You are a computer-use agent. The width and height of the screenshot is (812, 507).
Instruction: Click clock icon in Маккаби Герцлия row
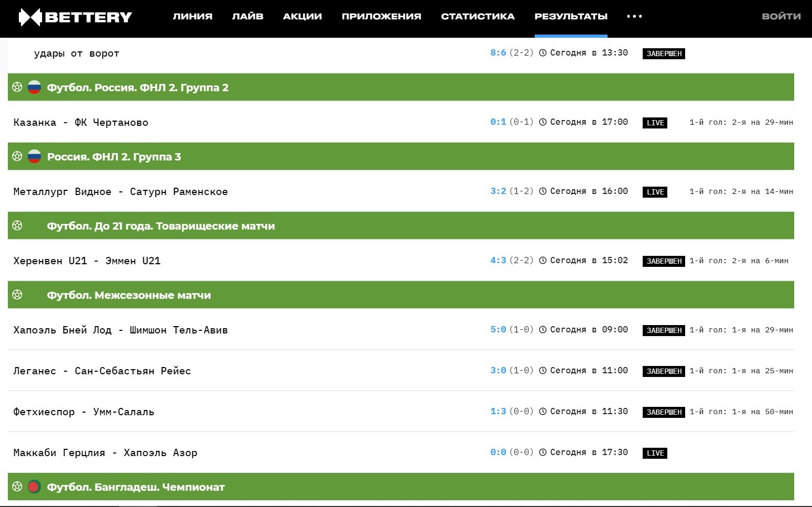(x=543, y=452)
